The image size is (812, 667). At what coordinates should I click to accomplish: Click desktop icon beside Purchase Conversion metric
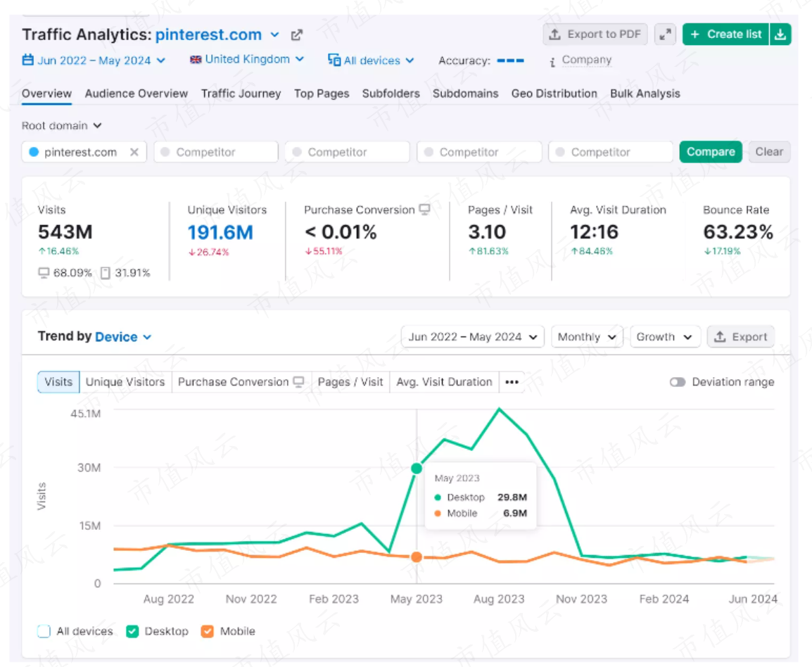point(424,209)
